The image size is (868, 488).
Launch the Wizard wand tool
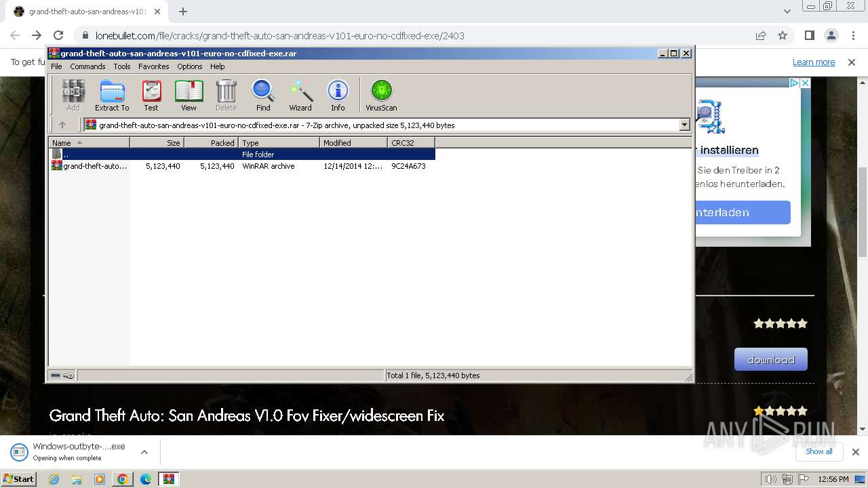click(300, 95)
